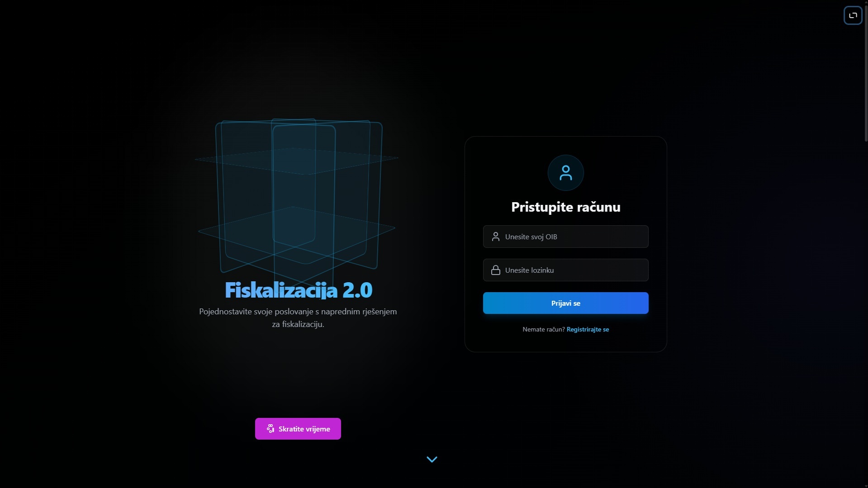Click the Pristupite računu heading
The width and height of the screenshot is (868, 488).
click(x=565, y=207)
